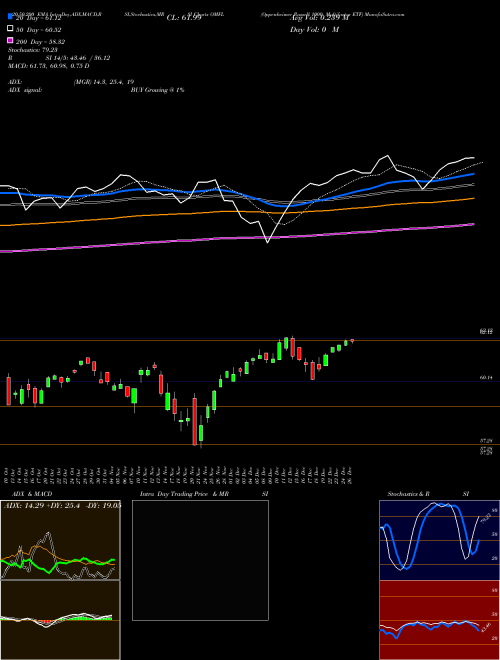Open the blue Stochastics oscillator chart
Viewport: 500px width, 660px height.
439,540
